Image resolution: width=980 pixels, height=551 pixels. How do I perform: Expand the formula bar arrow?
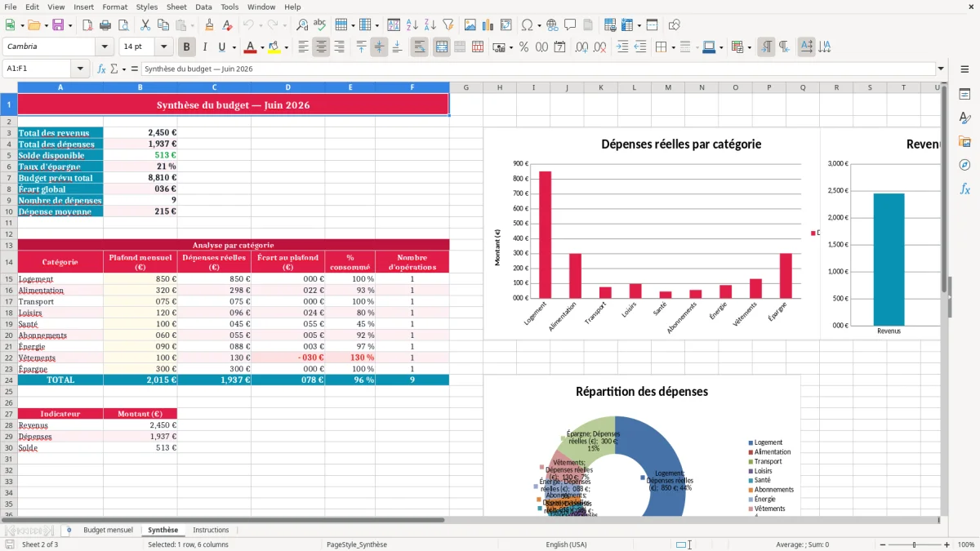(941, 69)
